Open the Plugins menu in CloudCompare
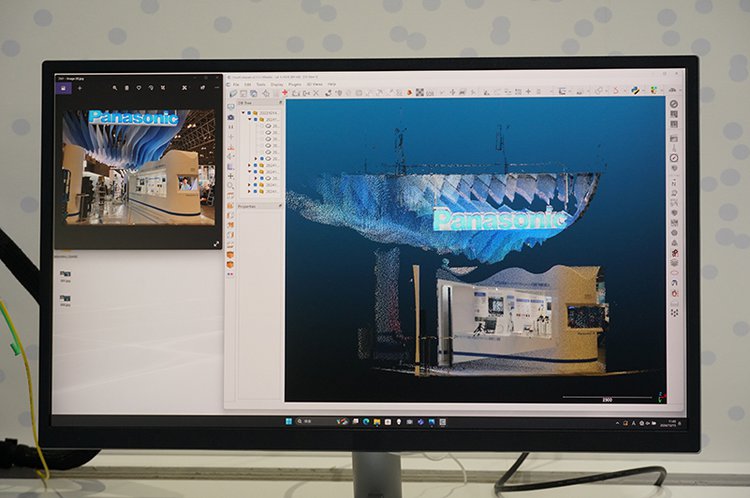The width and height of the screenshot is (750, 498). point(295,84)
